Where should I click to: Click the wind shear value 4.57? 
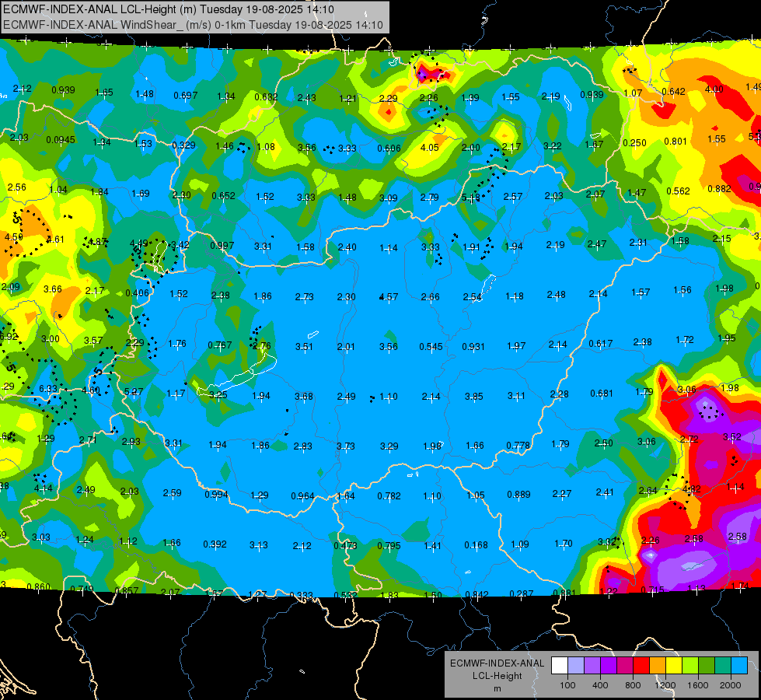click(389, 297)
